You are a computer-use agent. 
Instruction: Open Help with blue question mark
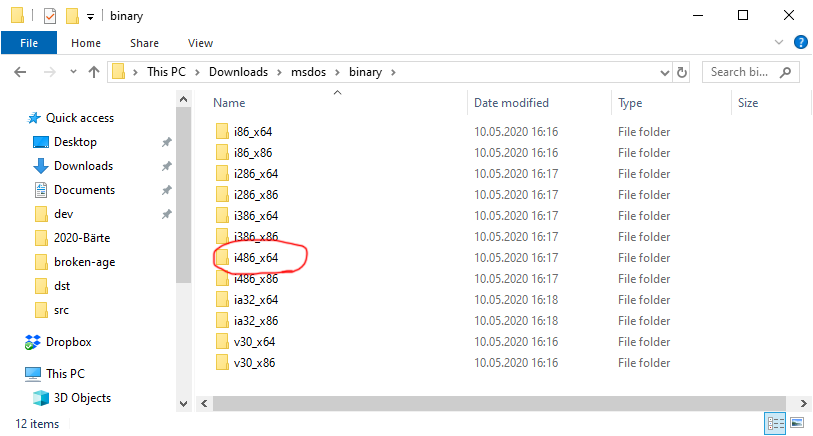[x=801, y=42]
